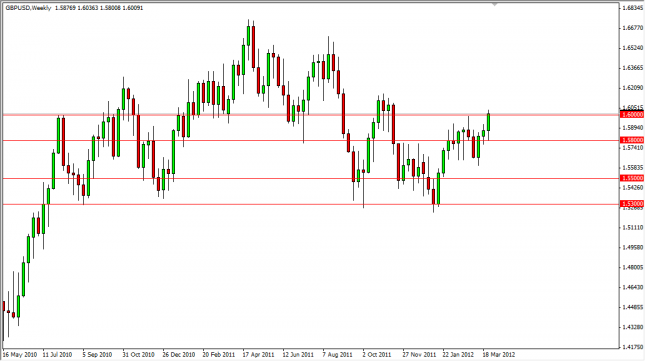Click the tallest green candle near 17 Apr 2011

(248, 36)
